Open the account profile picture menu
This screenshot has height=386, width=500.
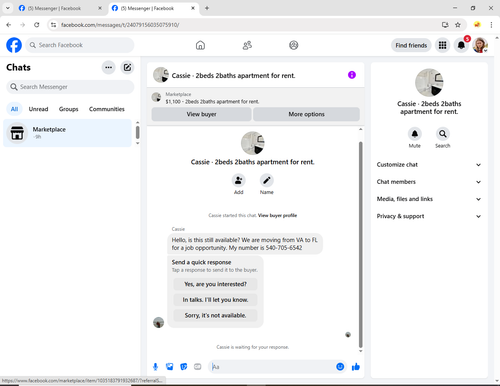point(480,45)
